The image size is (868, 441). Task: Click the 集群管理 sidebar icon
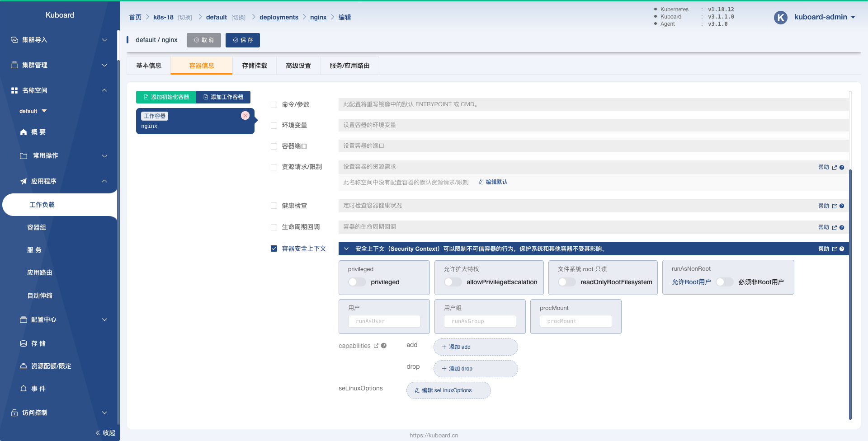click(x=14, y=65)
